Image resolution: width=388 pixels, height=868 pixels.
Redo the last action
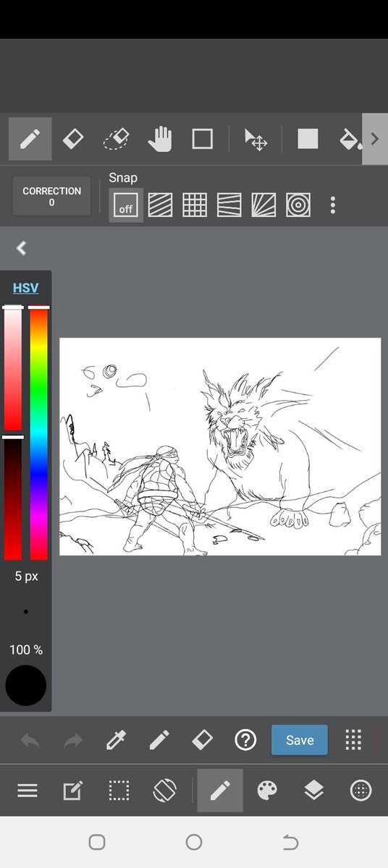point(73,740)
